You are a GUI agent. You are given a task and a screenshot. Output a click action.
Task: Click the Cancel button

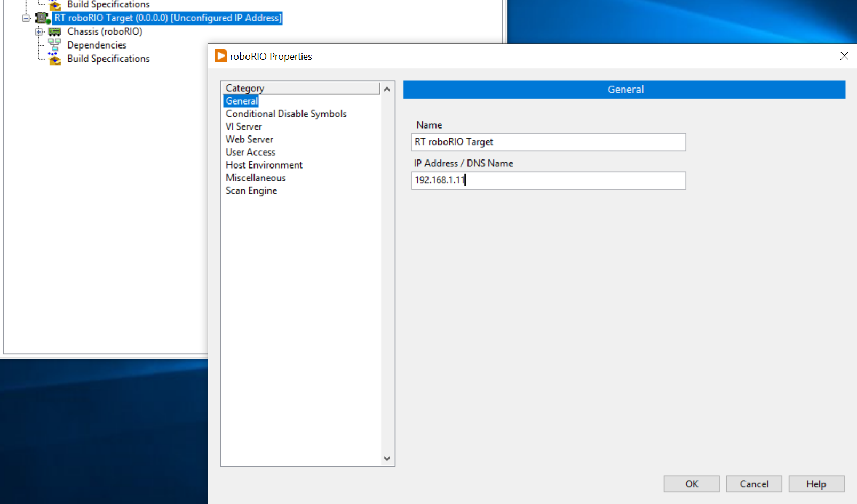click(x=753, y=484)
